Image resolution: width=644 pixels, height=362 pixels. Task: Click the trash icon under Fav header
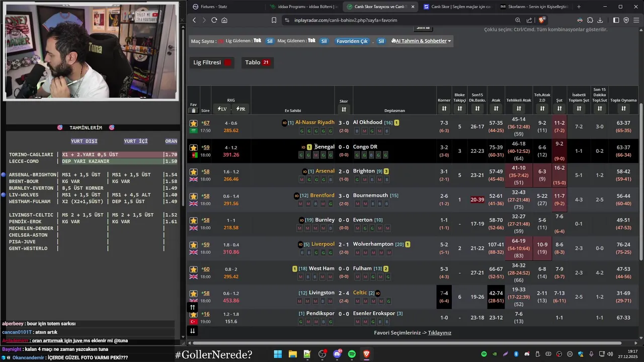click(193, 111)
